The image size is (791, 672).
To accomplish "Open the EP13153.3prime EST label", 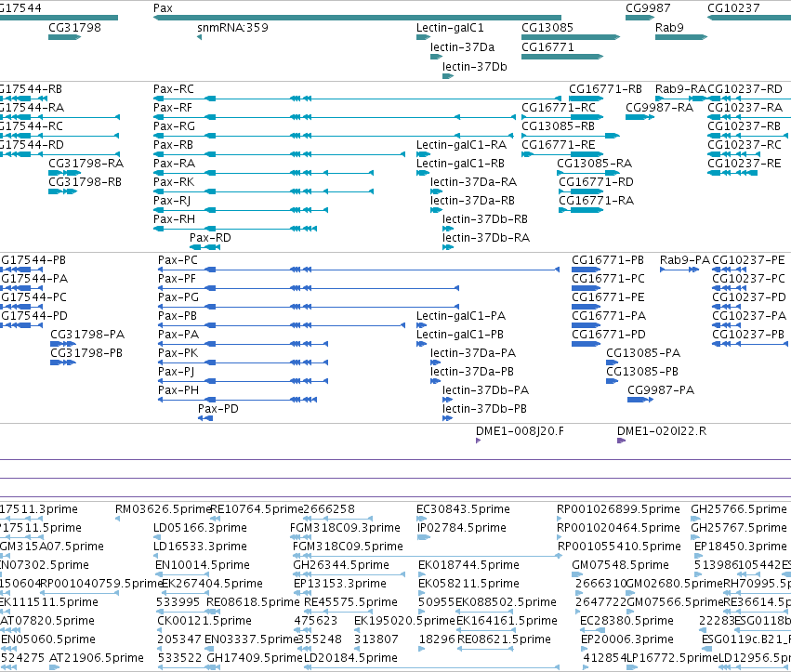I will (340, 585).
